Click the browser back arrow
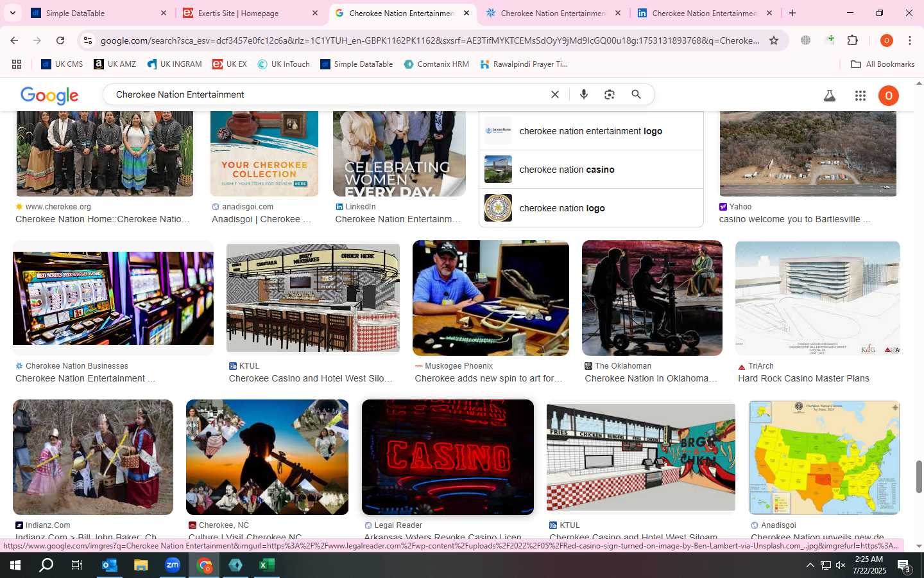924x578 pixels. (14, 40)
